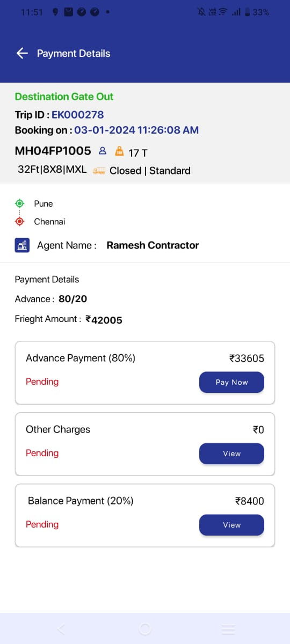Click the Destination Gate Out status label

tap(64, 97)
